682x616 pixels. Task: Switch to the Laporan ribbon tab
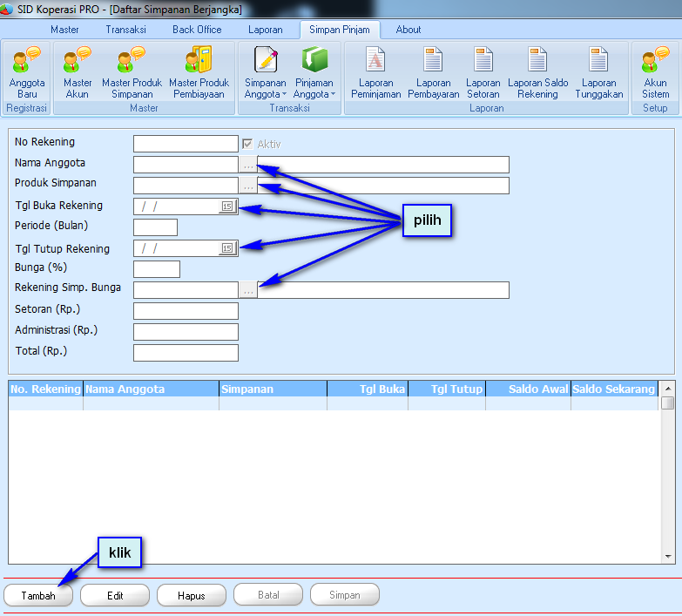266,30
